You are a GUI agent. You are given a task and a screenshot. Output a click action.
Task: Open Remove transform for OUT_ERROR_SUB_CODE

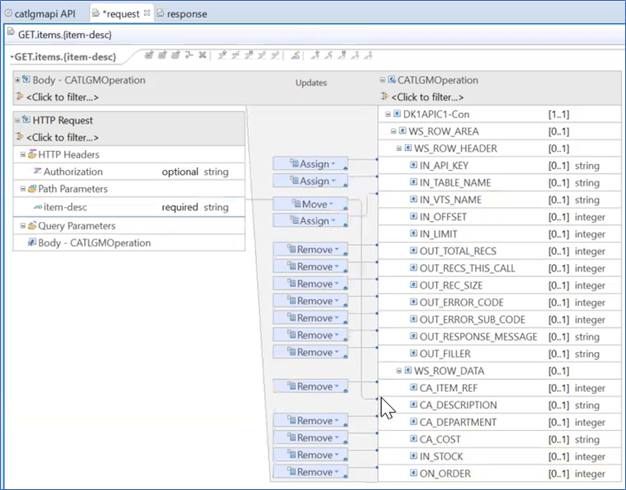[310, 318]
